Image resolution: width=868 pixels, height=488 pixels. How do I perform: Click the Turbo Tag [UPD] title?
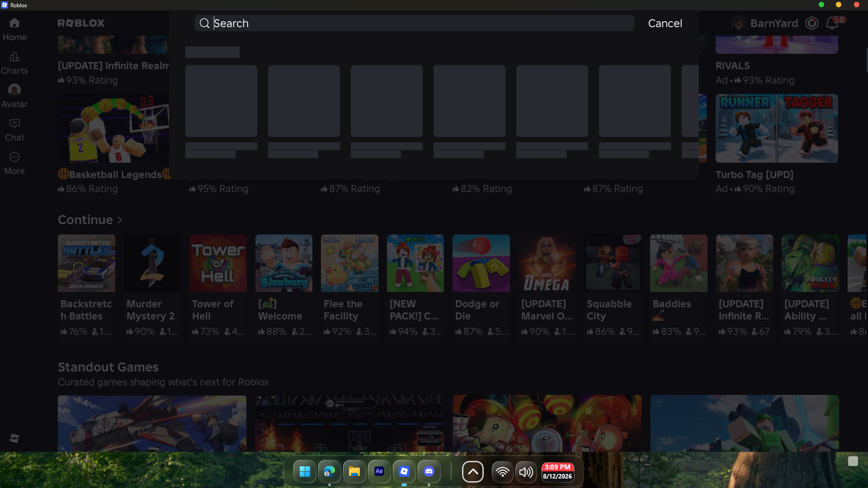coord(754,174)
